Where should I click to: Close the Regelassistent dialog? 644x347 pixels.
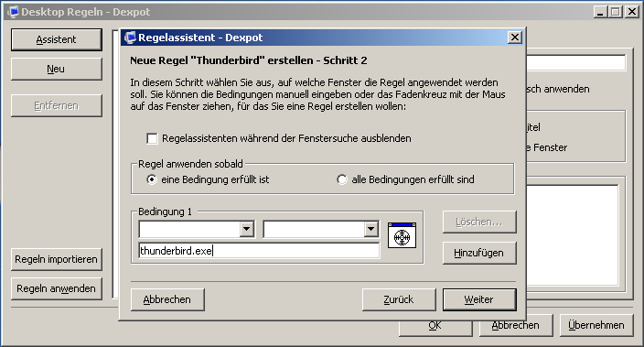point(515,38)
